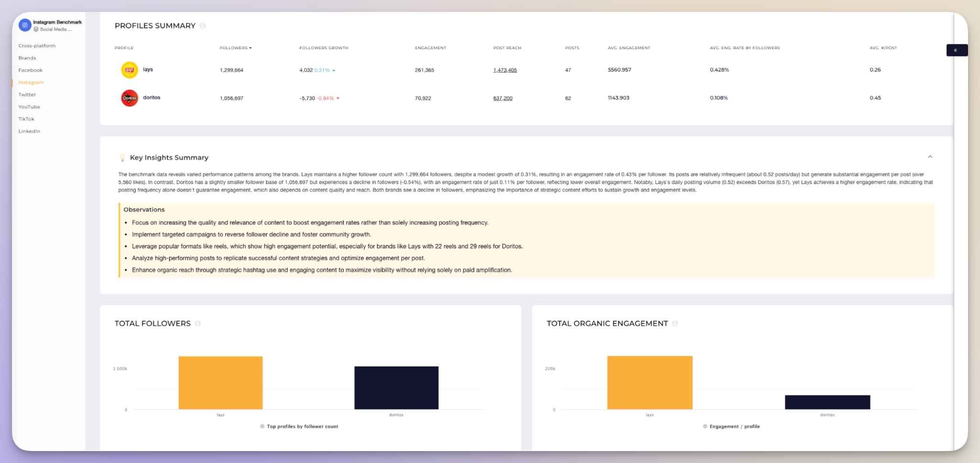This screenshot has width=980, height=463.
Task: Click the Post Reach column header
Action: pos(507,48)
